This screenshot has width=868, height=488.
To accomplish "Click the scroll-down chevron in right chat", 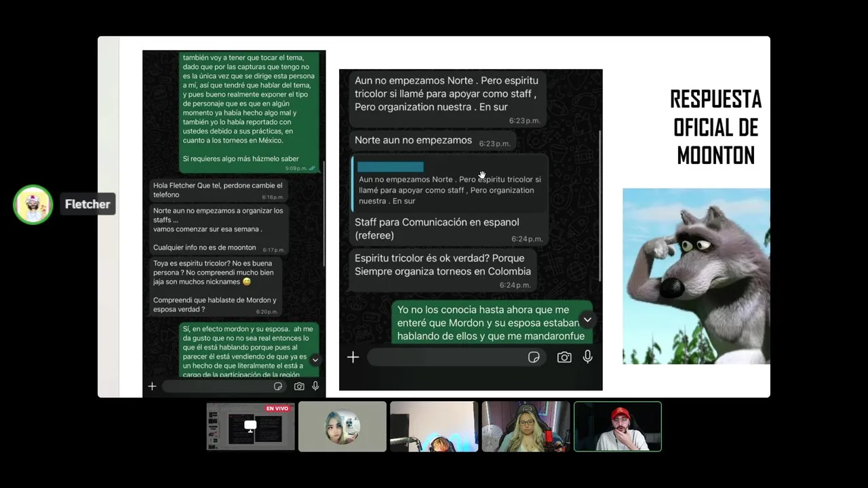I will [x=587, y=320].
